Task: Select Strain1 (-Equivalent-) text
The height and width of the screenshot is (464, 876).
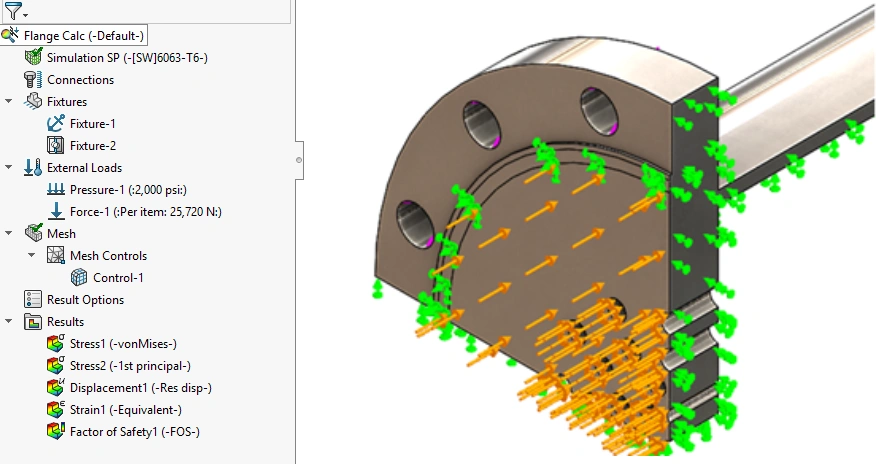Action: (x=126, y=410)
